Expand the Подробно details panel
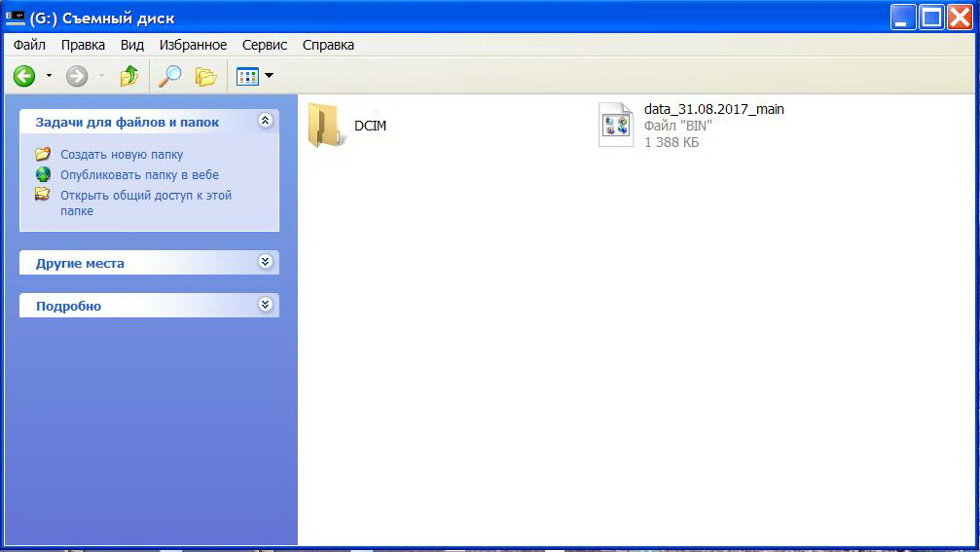The height and width of the screenshot is (552, 980). point(265,305)
